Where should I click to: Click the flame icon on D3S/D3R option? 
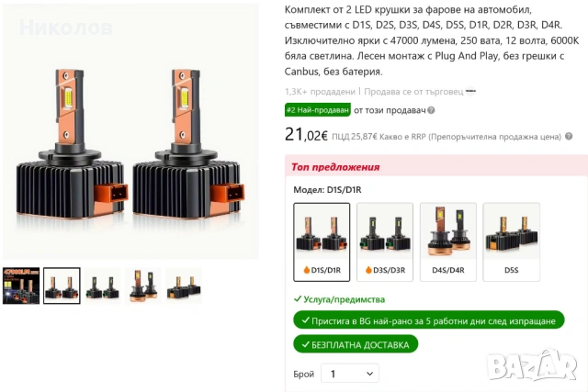tap(368, 270)
